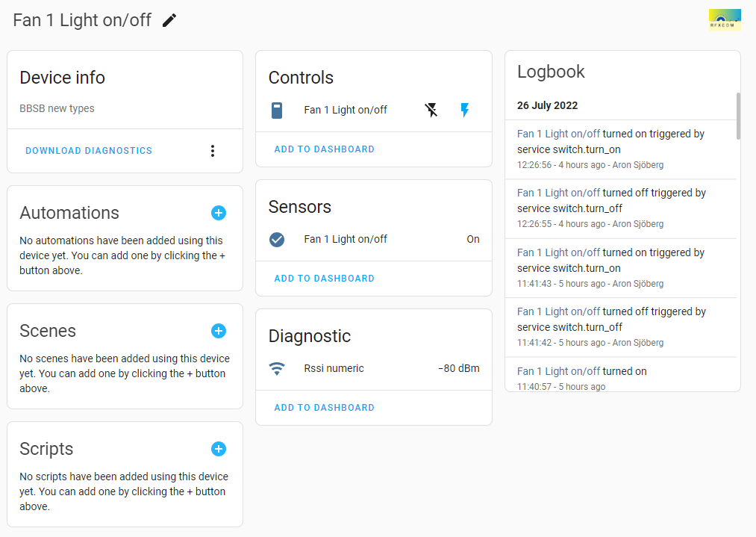Click the wifi Rssi icon in Diagnostic
Viewport: 756px width, 537px height.
tap(277, 369)
